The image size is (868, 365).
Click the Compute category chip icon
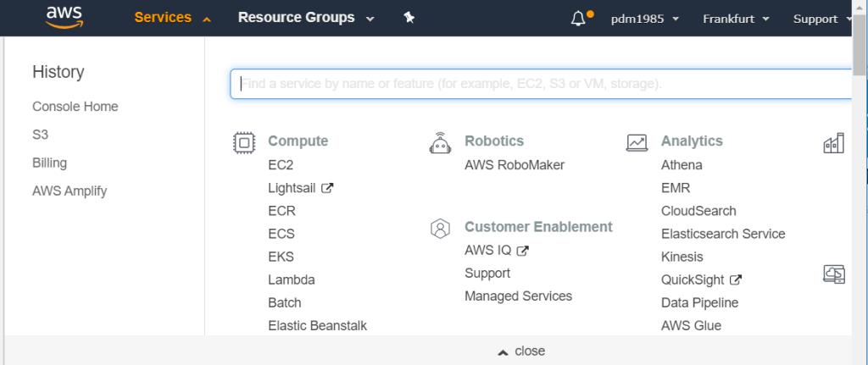click(244, 142)
